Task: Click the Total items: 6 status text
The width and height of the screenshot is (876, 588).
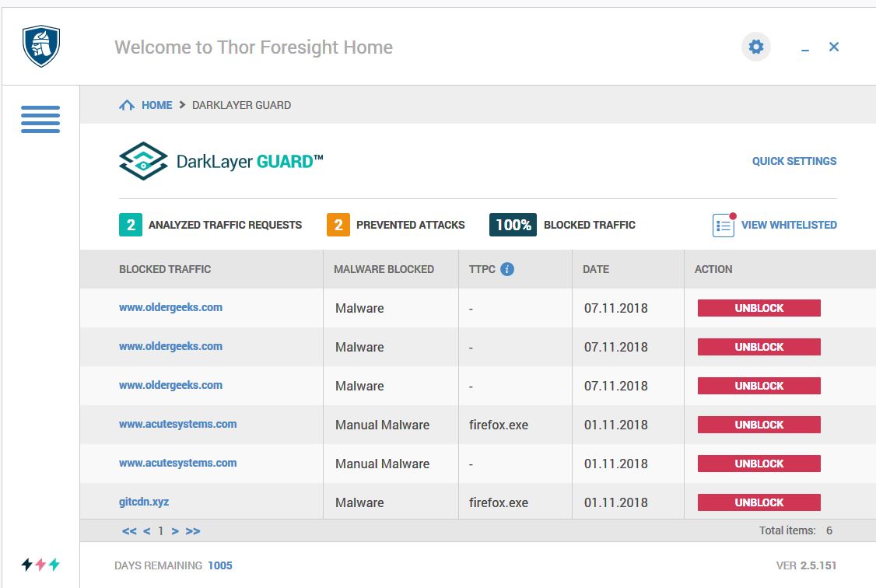Action: coord(796,530)
